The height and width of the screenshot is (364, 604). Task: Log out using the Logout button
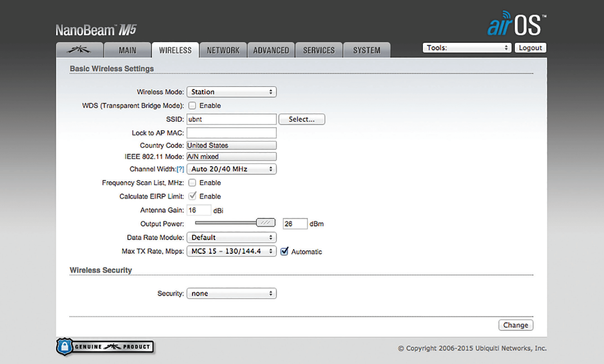pos(530,48)
